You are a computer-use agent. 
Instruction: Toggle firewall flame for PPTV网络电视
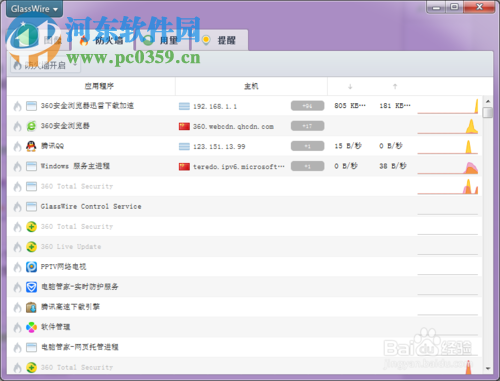click(17, 267)
